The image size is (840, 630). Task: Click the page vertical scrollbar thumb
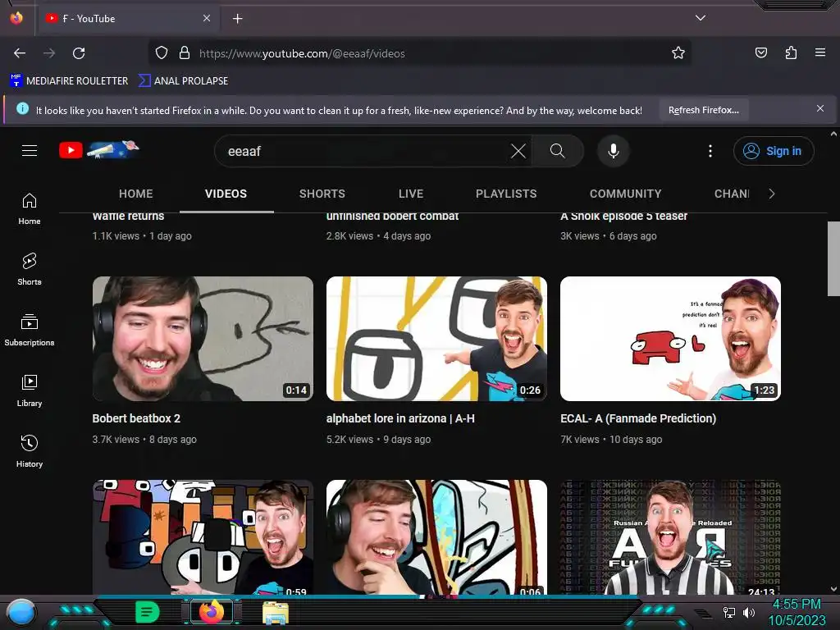[833, 258]
